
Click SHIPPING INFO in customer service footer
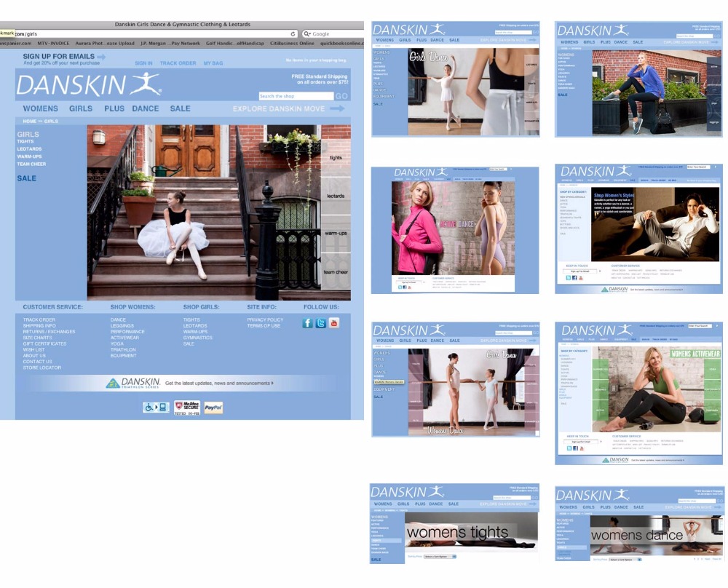pyautogui.click(x=39, y=326)
